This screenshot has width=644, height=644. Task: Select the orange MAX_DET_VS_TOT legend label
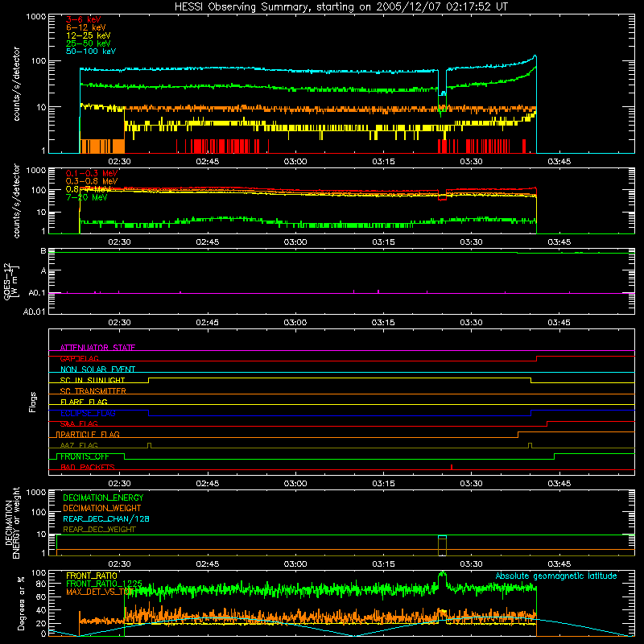click(99, 592)
